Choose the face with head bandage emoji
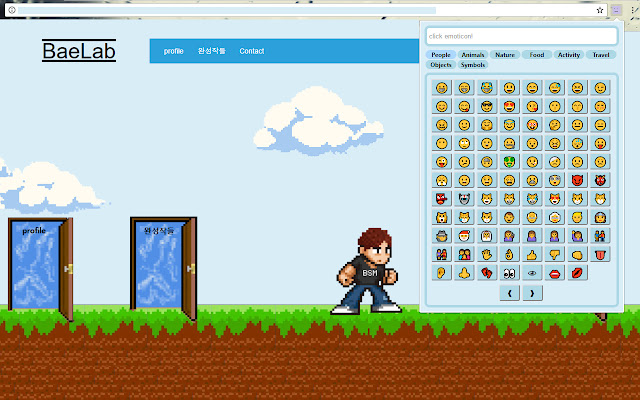The height and width of the screenshot is (400, 640). pos(555,162)
